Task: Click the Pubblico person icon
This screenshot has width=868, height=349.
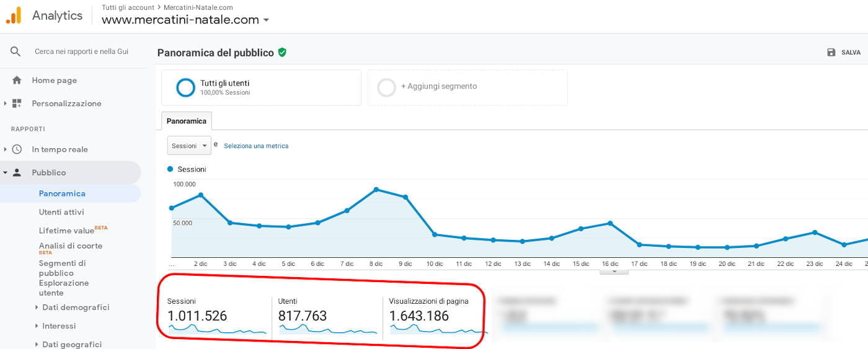Action: click(17, 172)
